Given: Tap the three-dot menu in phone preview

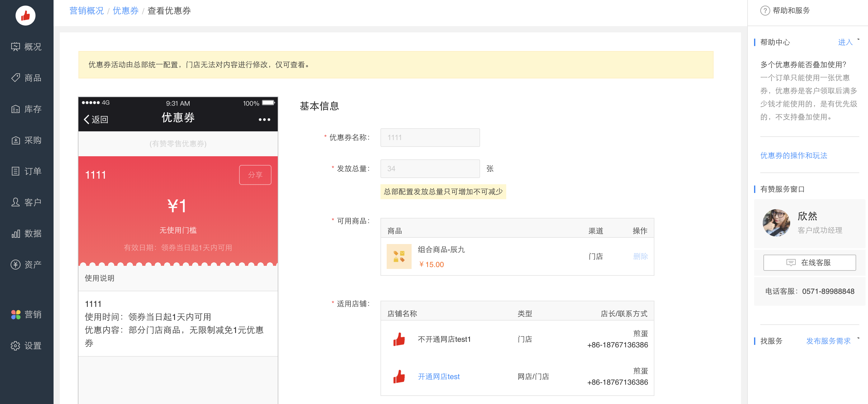Looking at the screenshot, I should 265,119.
